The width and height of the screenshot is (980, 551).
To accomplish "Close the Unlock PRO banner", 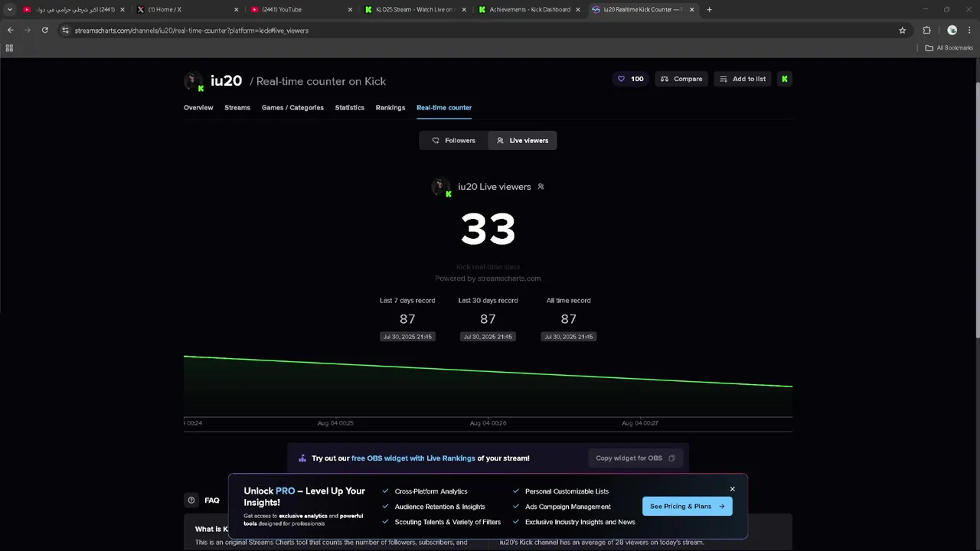I will [732, 489].
